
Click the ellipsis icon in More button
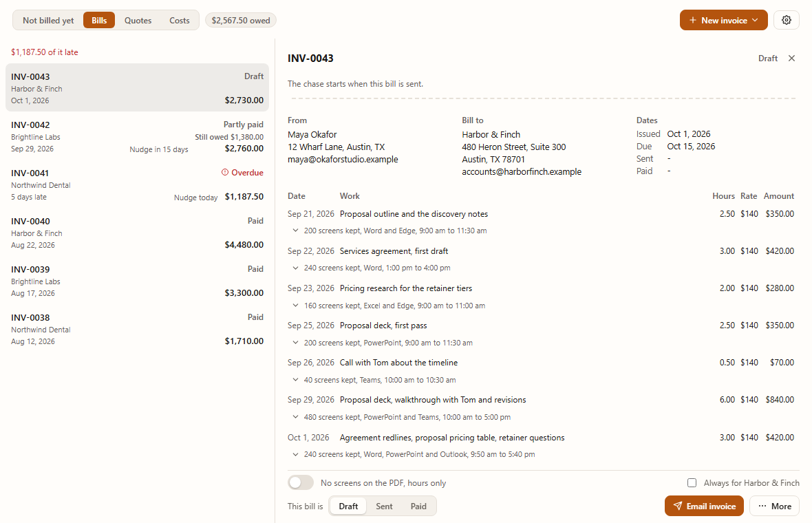coord(762,506)
